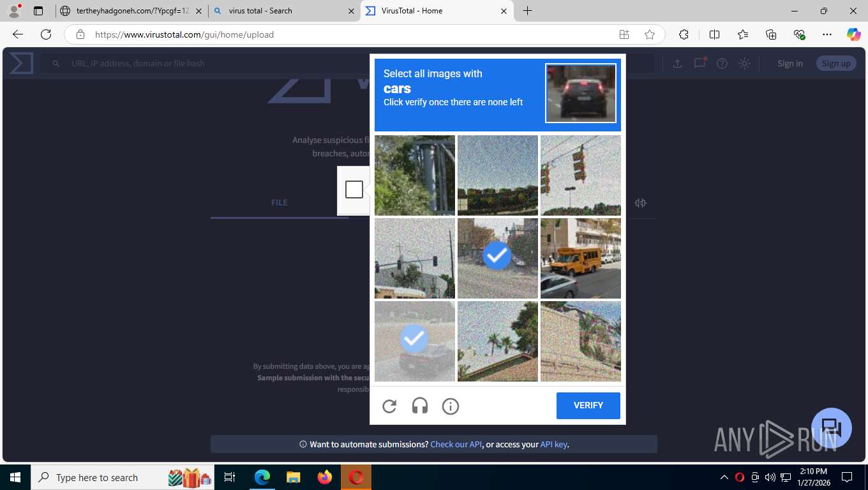This screenshot has height=490, width=868.
Task: Refresh the page with the reload icon
Action: [x=46, y=34]
